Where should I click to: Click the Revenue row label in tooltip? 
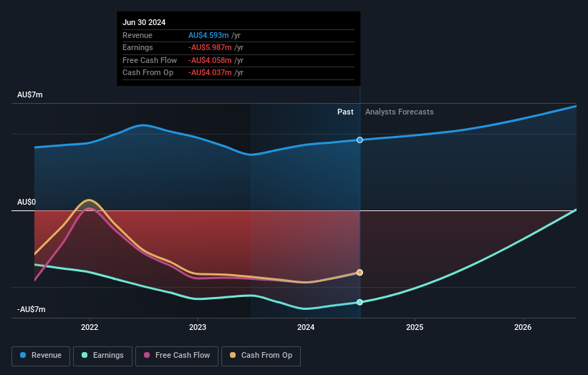(x=138, y=35)
